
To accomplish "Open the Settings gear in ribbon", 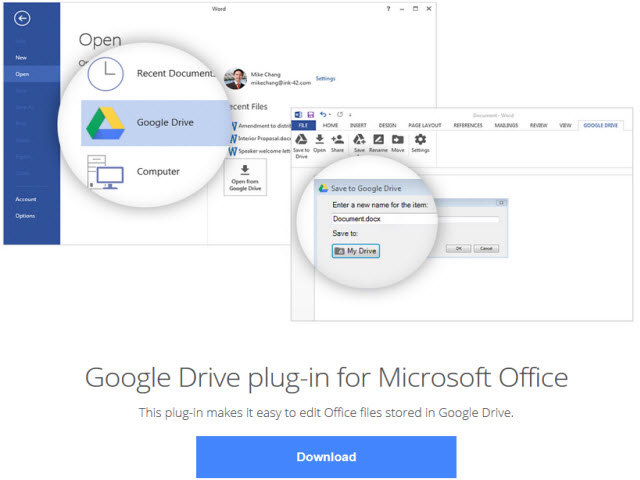I will [x=420, y=140].
